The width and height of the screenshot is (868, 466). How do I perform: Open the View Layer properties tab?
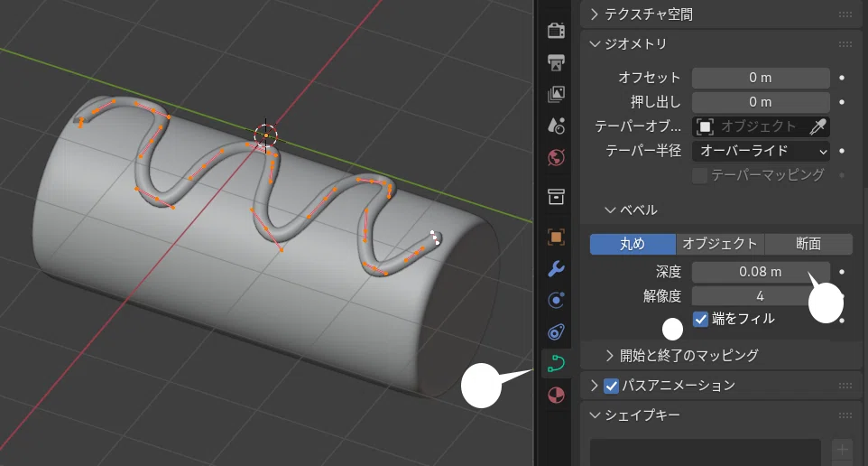coord(556,94)
